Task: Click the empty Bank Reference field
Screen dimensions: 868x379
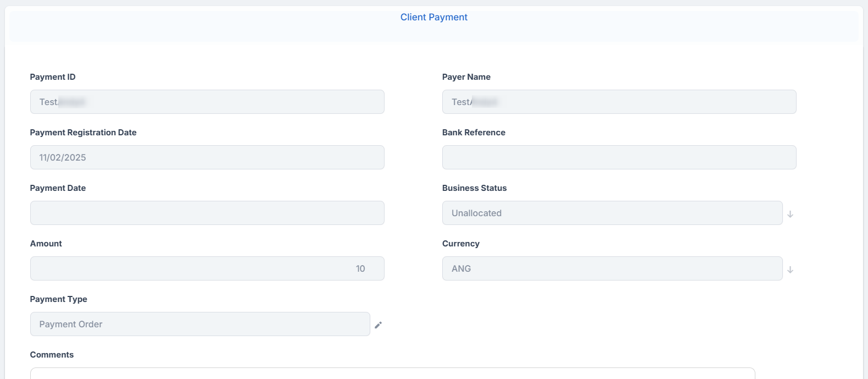Action: [619, 157]
